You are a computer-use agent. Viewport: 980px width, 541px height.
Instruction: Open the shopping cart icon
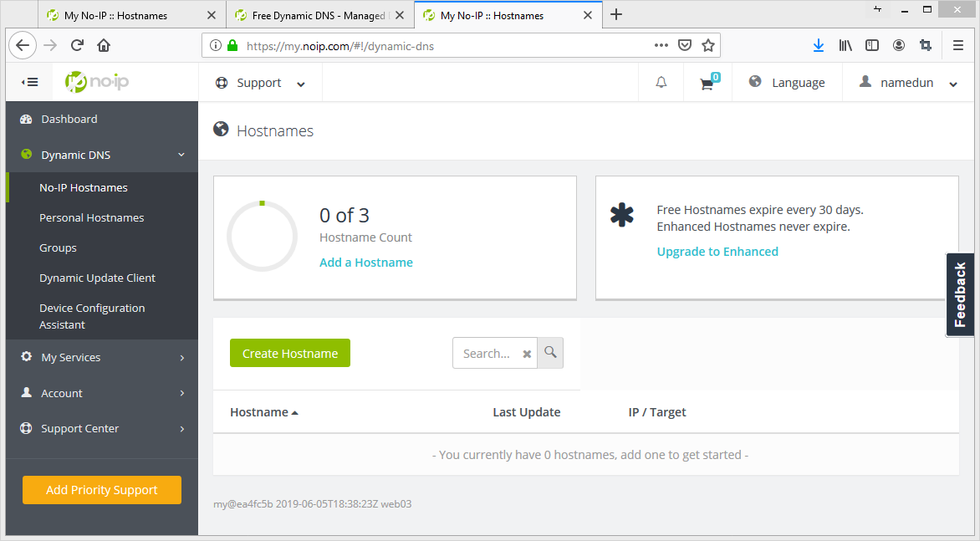coord(707,83)
